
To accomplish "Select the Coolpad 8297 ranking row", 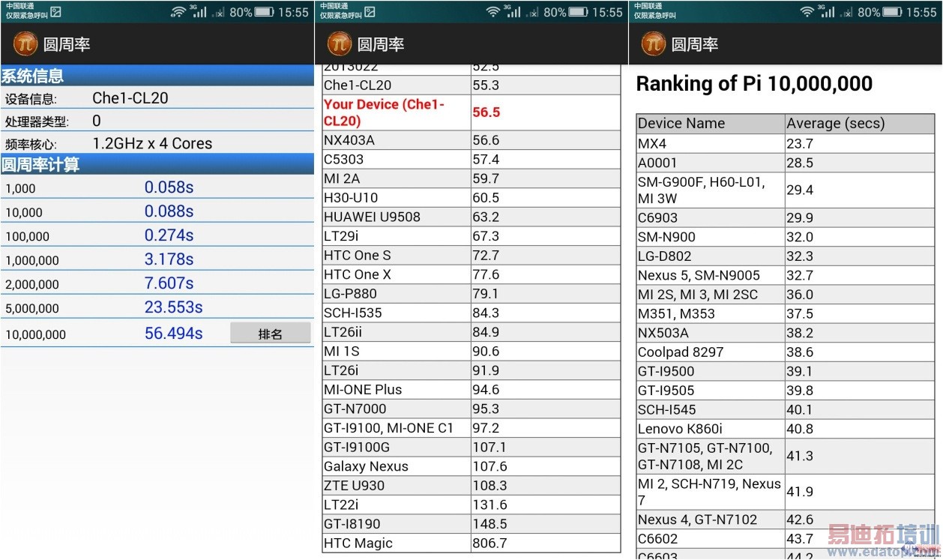I will pos(786,352).
